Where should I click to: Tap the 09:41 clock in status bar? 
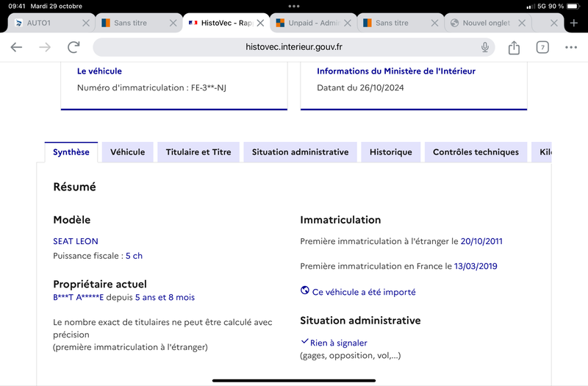tap(17, 7)
